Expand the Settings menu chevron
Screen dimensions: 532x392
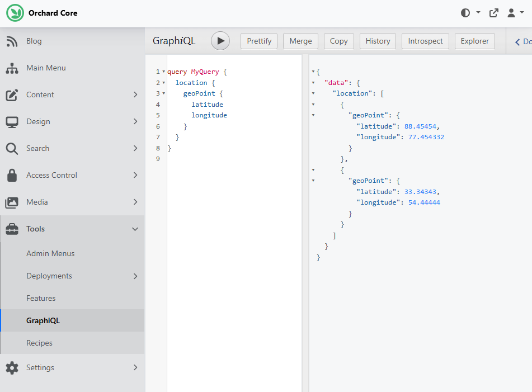[x=135, y=367]
